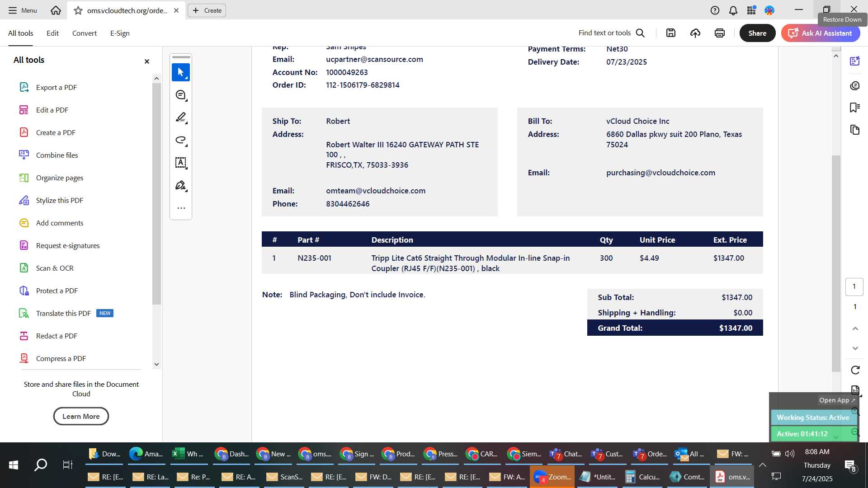
Task: Choose the add comment tool in quick toolbar
Action: [181, 95]
